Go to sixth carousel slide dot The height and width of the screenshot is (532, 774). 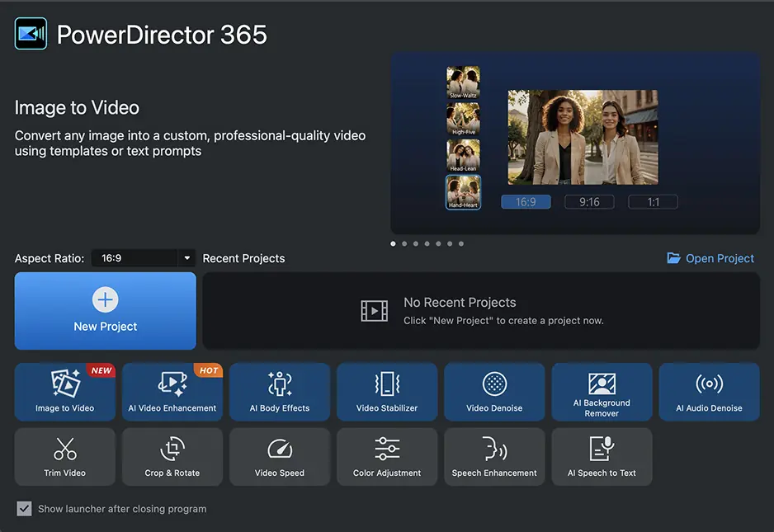450,244
